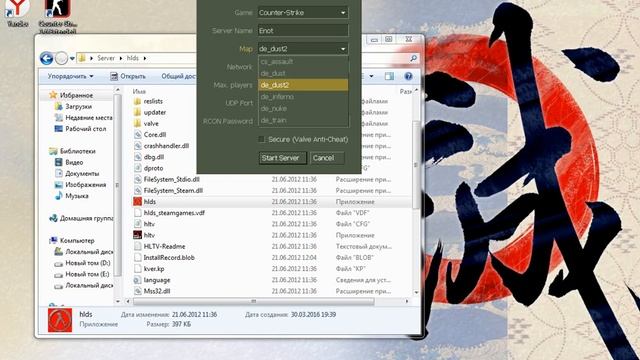Viewport: 640px width, 360px height.
Task: Choose cs_assault from the map list
Action: [x=303, y=62]
